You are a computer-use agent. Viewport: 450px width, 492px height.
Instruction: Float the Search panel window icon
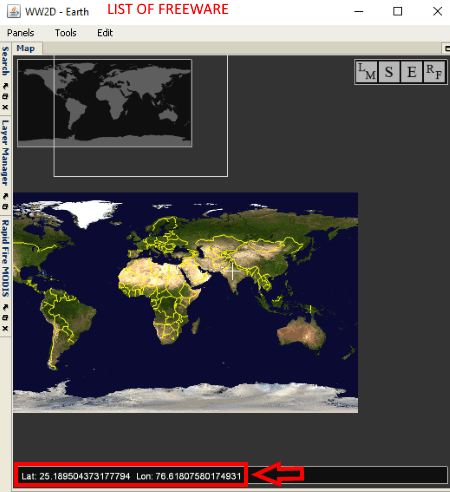(5, 96)
